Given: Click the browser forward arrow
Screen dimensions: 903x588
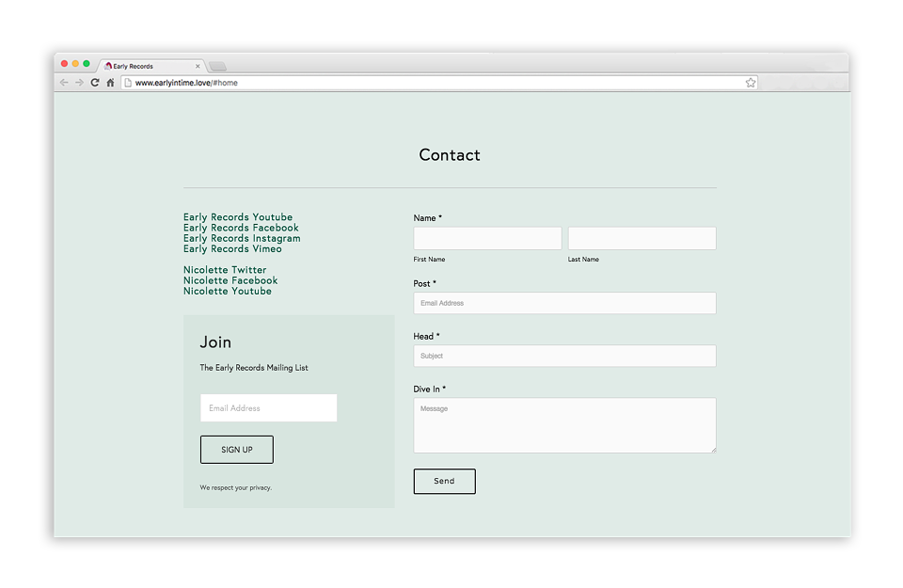Looking at the screenshot, I should click(x=79, y=83).
